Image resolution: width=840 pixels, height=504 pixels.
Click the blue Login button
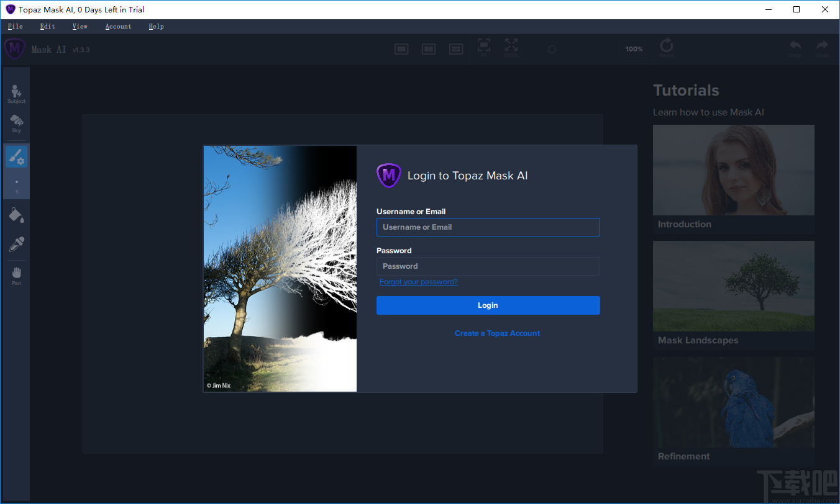(488, 305)
